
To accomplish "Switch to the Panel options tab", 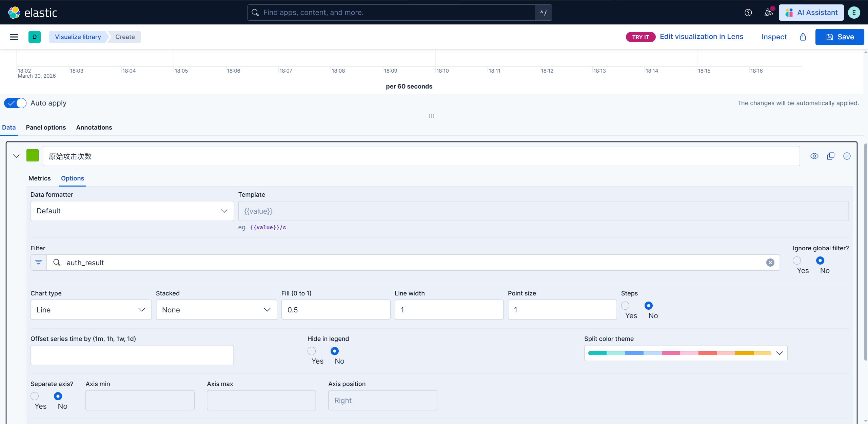I will point(46,128).
